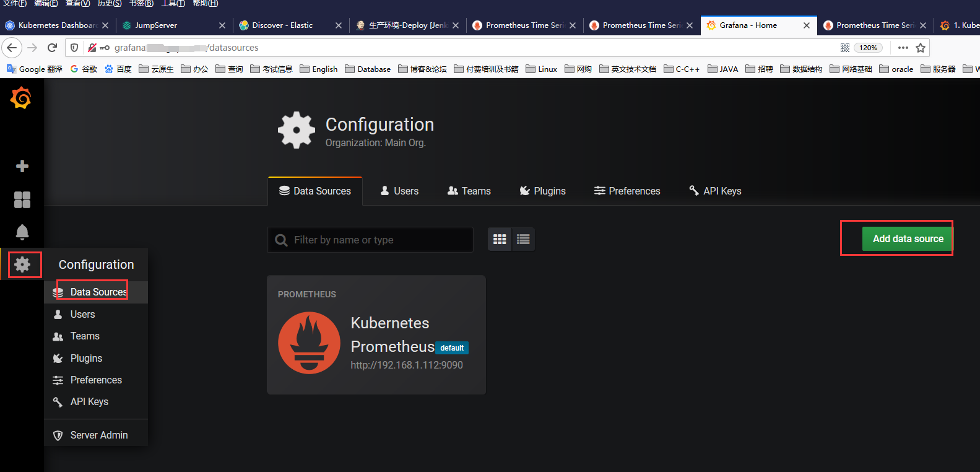Click the 120% zoom level indicator
This screenshot has height=472, width=980.
coord(868,48)
